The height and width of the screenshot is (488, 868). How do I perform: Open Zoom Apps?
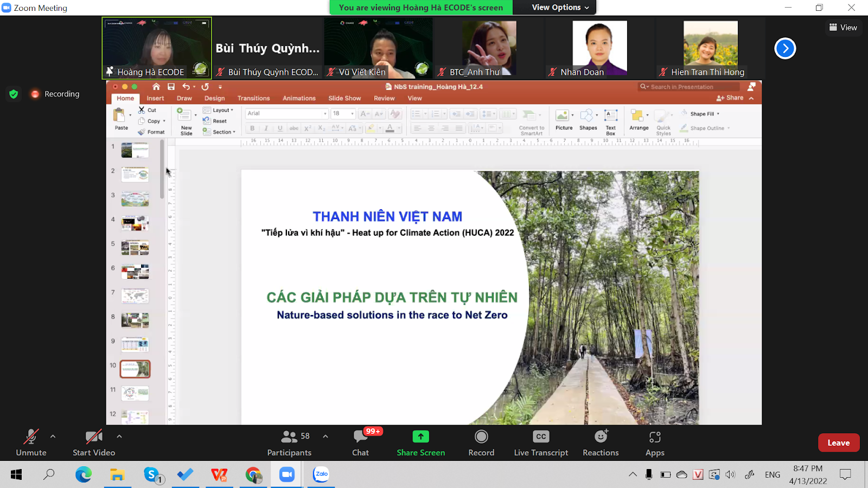click(x=655, y=443)
